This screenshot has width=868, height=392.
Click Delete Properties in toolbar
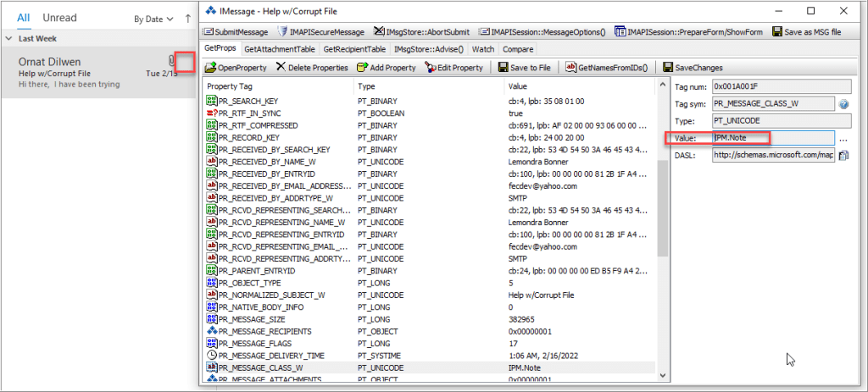pyautogui.click(x=312, y=68)
